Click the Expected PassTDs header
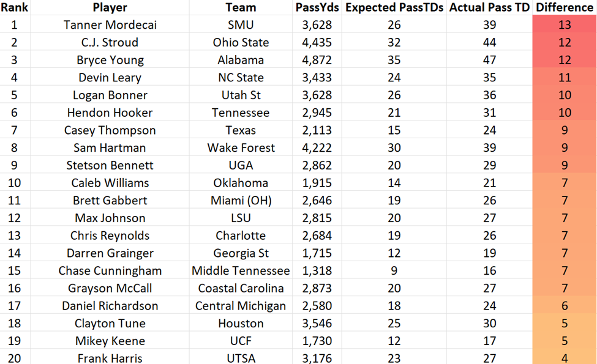 pos(394,7)
